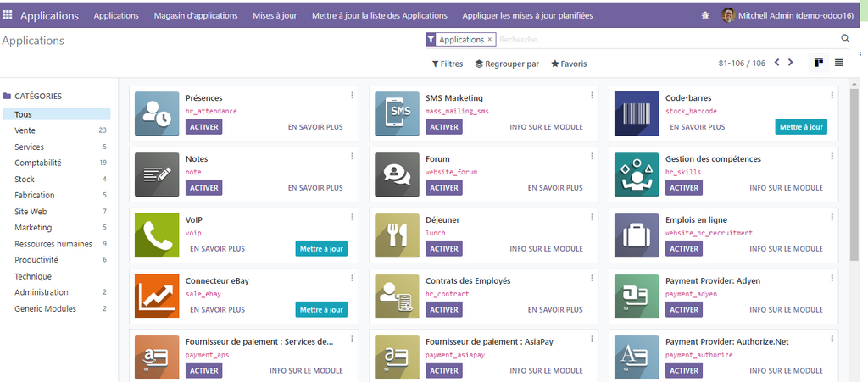This screenshot has height=382, width=868.
Task: Click the Authorize.Net module icon
Action: click(637, 357)
